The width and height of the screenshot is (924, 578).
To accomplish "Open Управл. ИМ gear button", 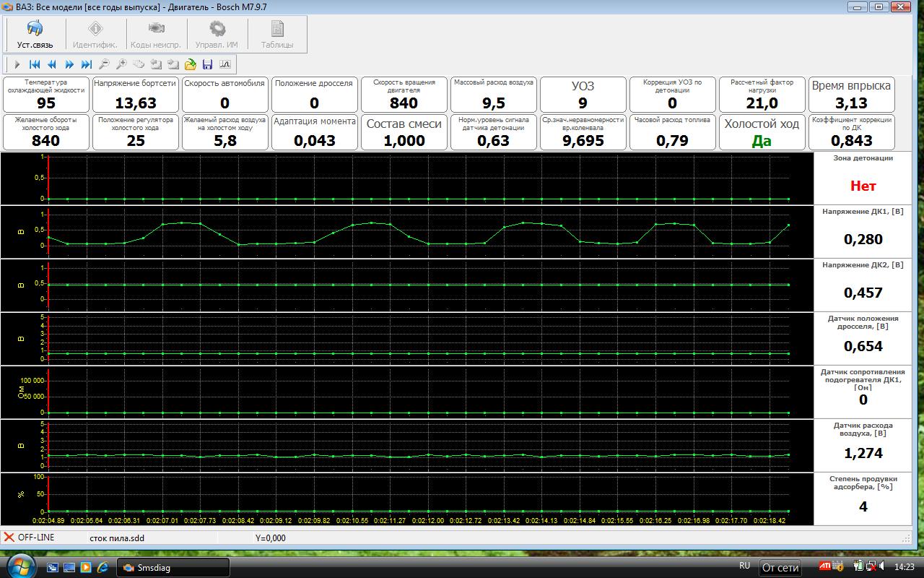I will (x=217, y=35).
